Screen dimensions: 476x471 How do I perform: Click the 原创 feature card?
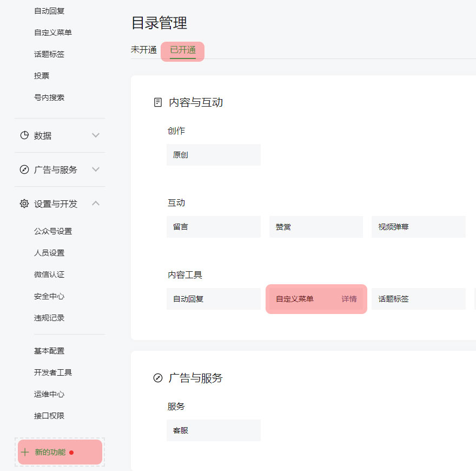tap(213, 155)
